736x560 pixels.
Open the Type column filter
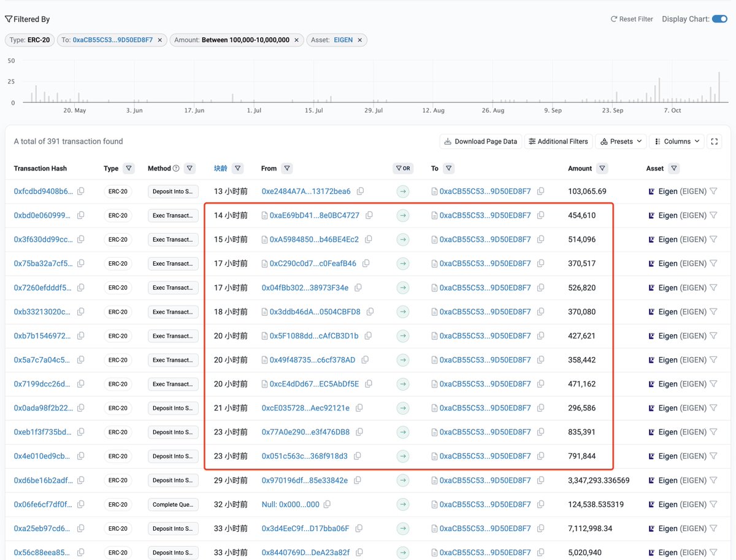(129, 168)
